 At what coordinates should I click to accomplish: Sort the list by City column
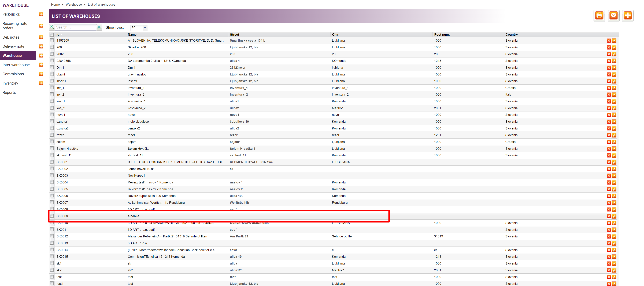click(x=335, y=35)
